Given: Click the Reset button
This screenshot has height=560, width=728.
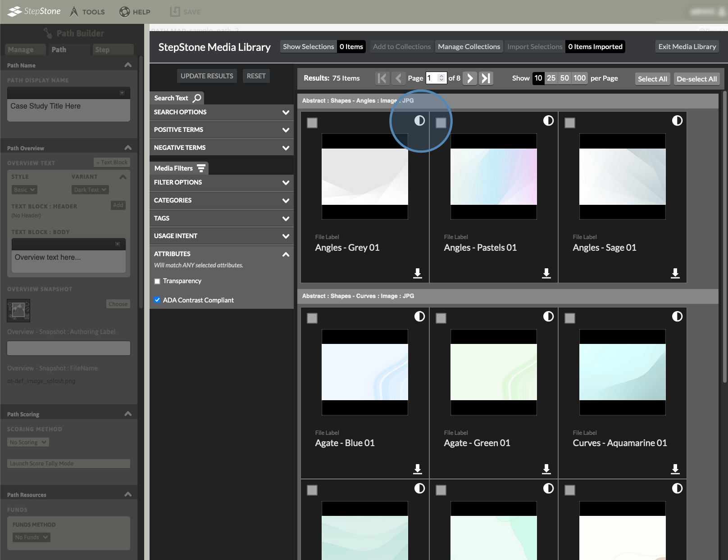Looking at the screenshot, I should click(x=256, y=76).
